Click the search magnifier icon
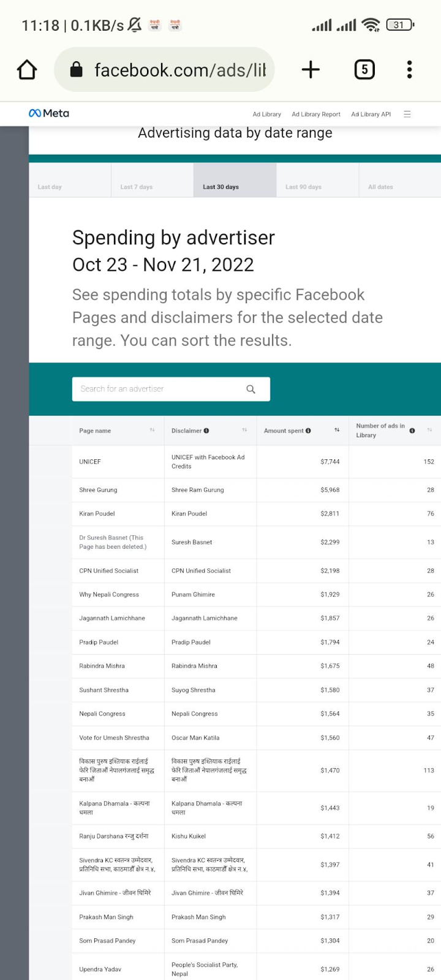The image size is (441, 980). pos(251,389)
